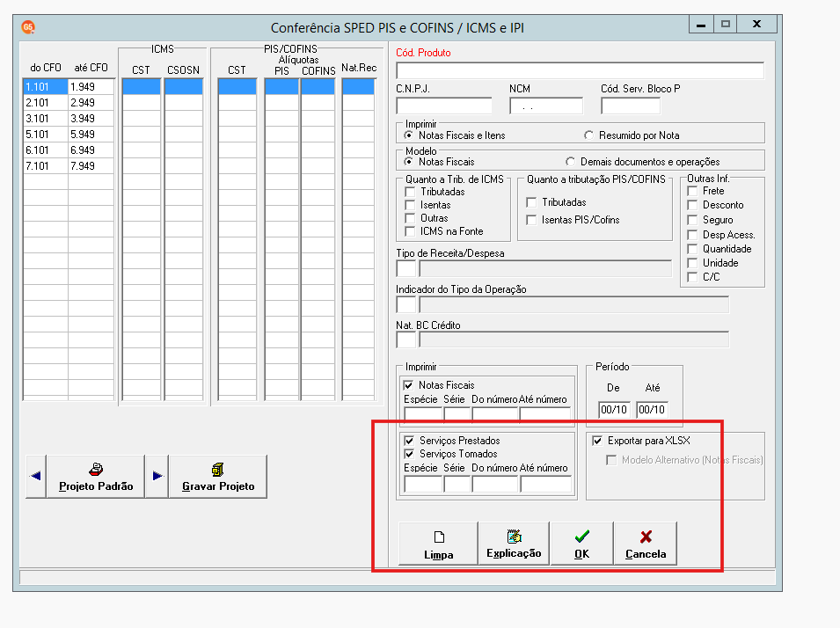840x628 pixels.
Task: Open the Explicação help button
Action: [x=514, y=544]
